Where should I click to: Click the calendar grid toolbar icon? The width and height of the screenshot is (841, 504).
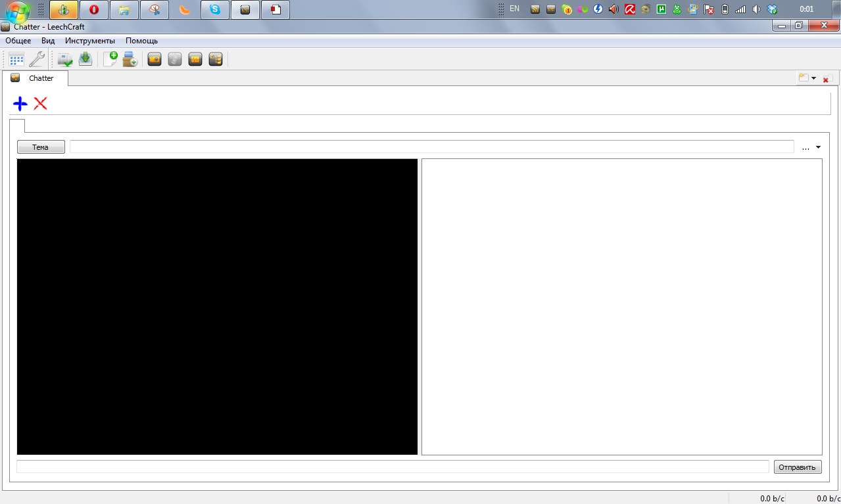coord(16,59)
